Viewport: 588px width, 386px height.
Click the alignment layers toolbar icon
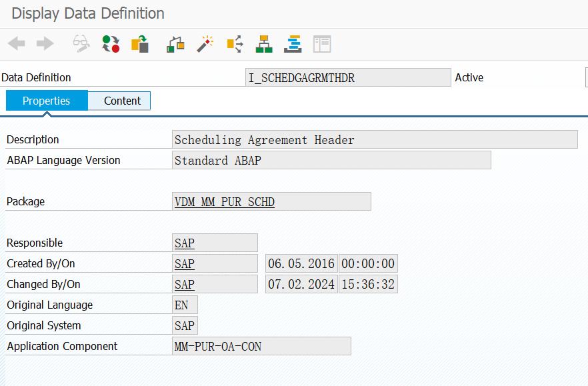292,43
